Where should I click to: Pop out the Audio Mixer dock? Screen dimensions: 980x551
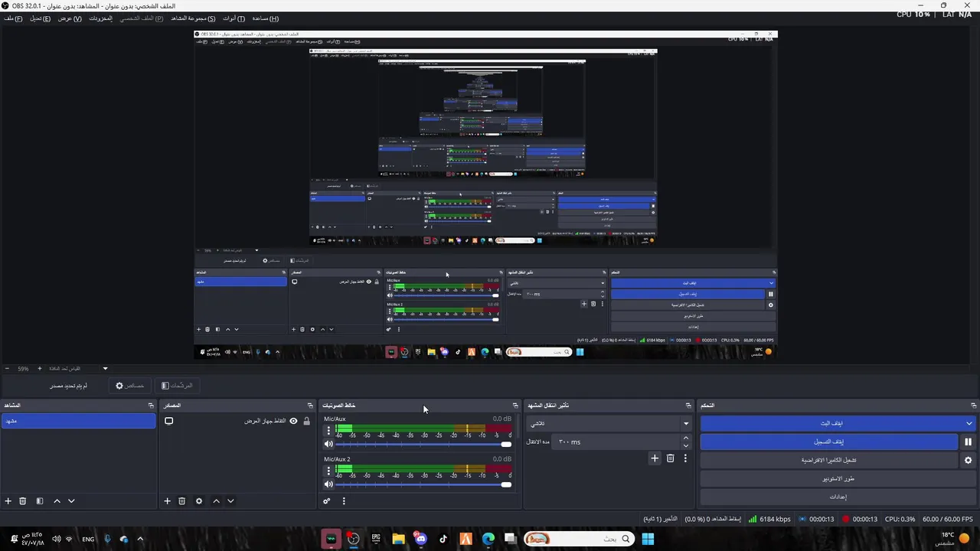pyautogui.click(x=515, y=406)
